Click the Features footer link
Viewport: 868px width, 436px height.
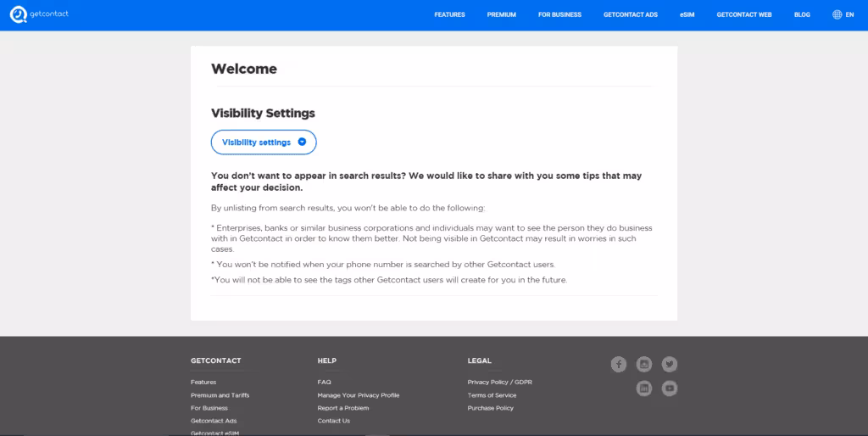click(203, 383)
